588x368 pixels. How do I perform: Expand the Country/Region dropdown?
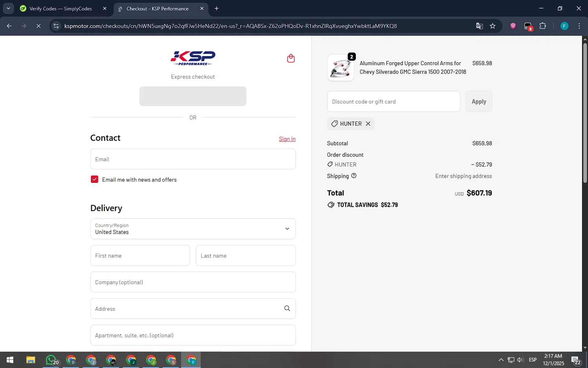193,229
